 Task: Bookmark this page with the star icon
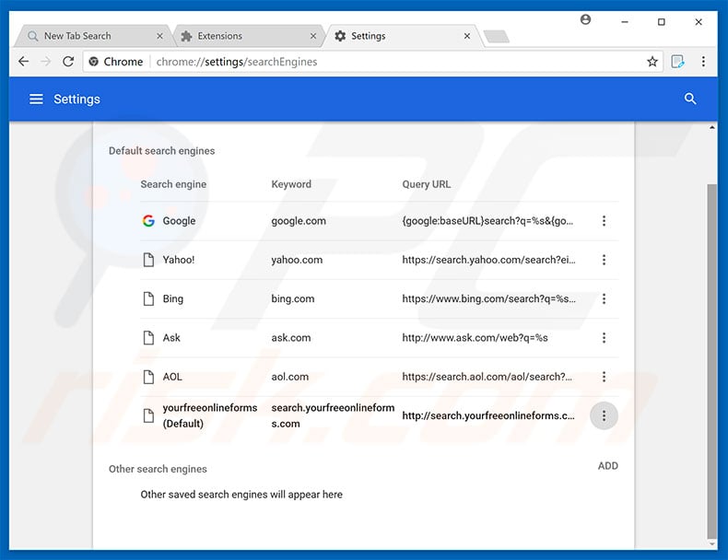(x=652, y=61)
